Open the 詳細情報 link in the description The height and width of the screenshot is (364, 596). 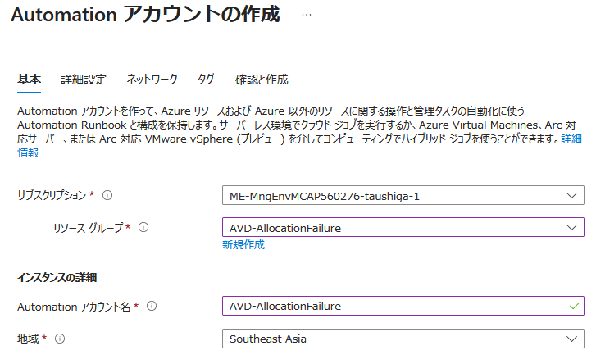(28, 152)
